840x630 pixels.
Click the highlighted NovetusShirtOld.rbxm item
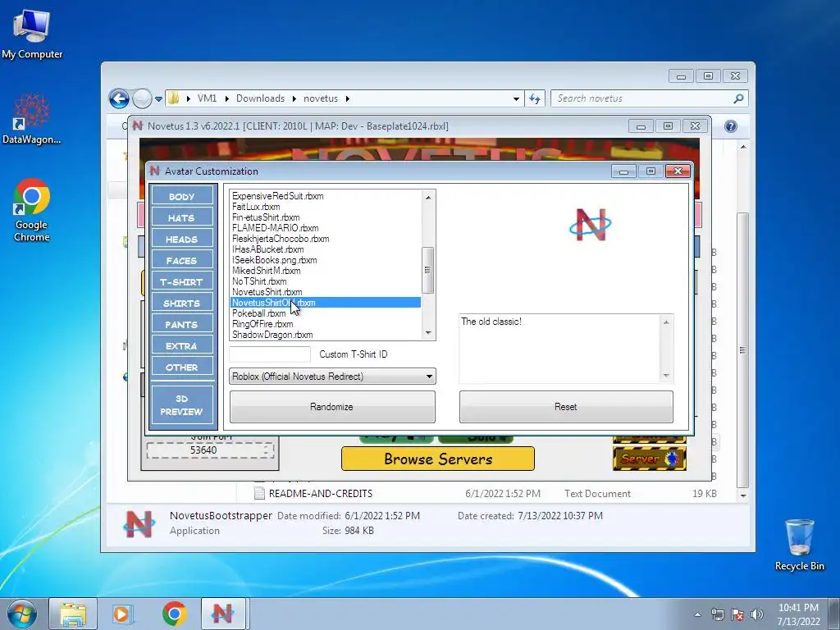325,303
